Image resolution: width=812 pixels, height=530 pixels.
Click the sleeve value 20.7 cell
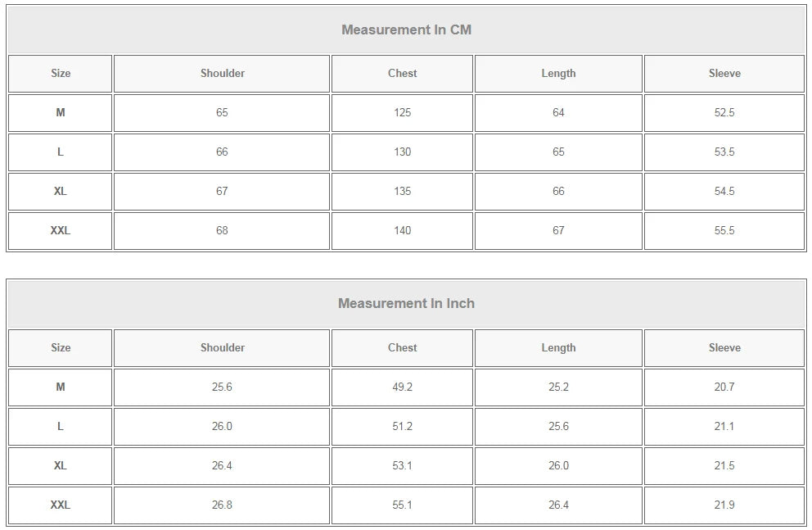pos(724,387)
